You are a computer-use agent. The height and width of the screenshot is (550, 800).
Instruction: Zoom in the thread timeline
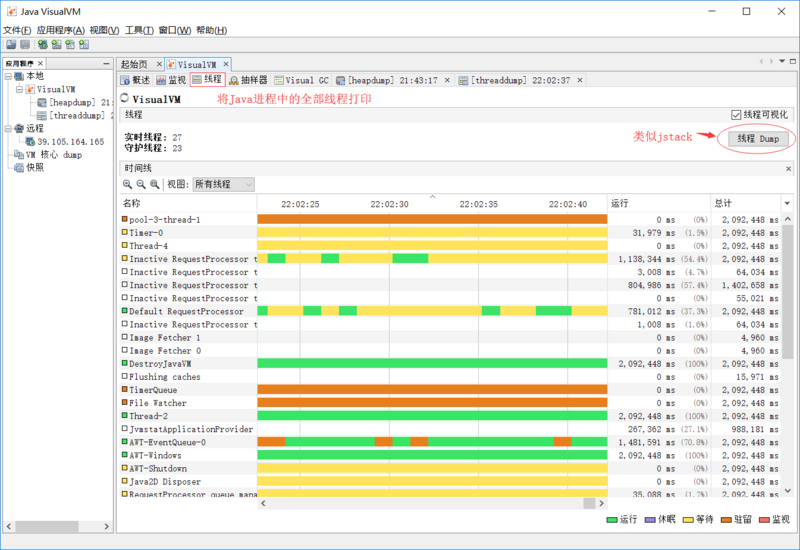[128, 184]
